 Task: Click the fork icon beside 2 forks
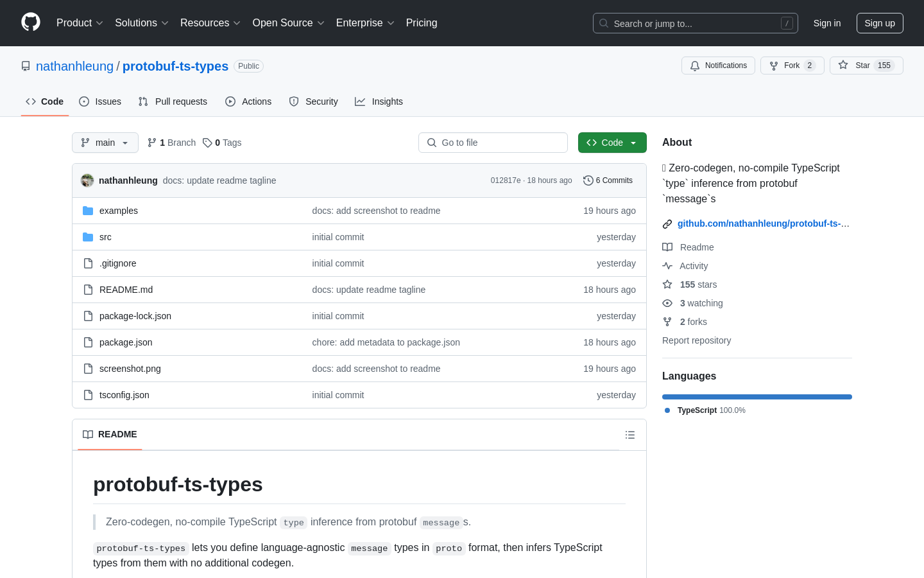coord(667,322)
